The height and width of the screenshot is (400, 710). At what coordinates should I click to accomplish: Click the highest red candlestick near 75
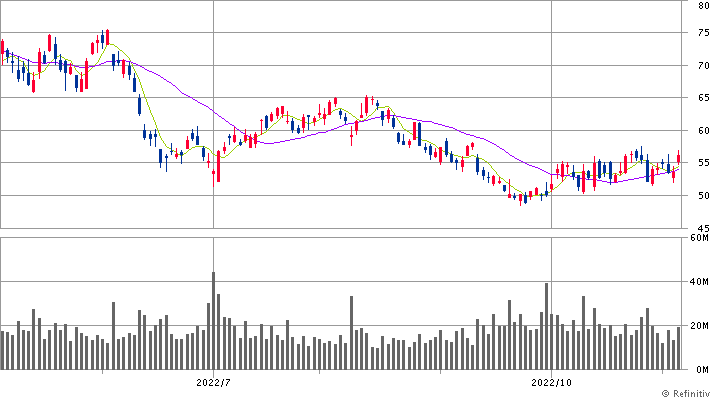[x=107, y=38]
